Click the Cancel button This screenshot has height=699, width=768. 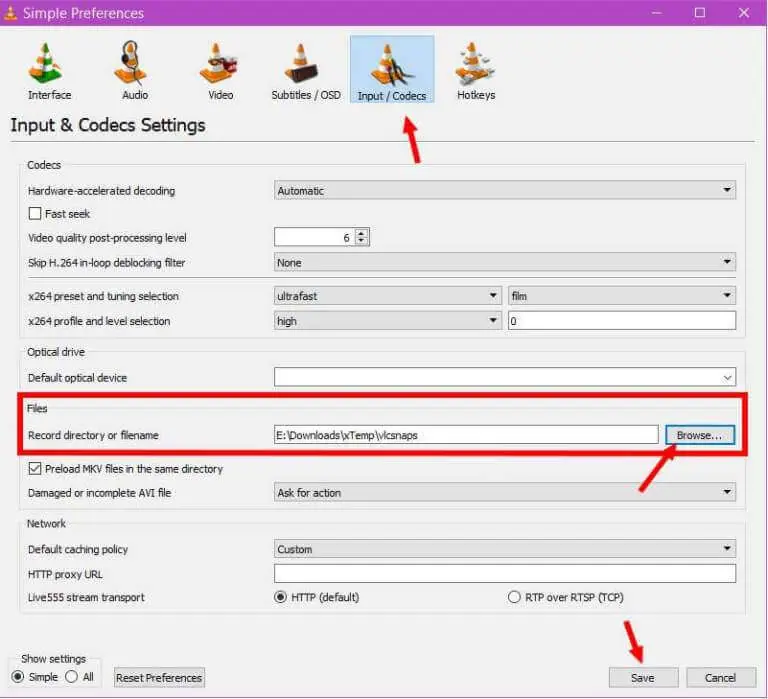[720, 677]
